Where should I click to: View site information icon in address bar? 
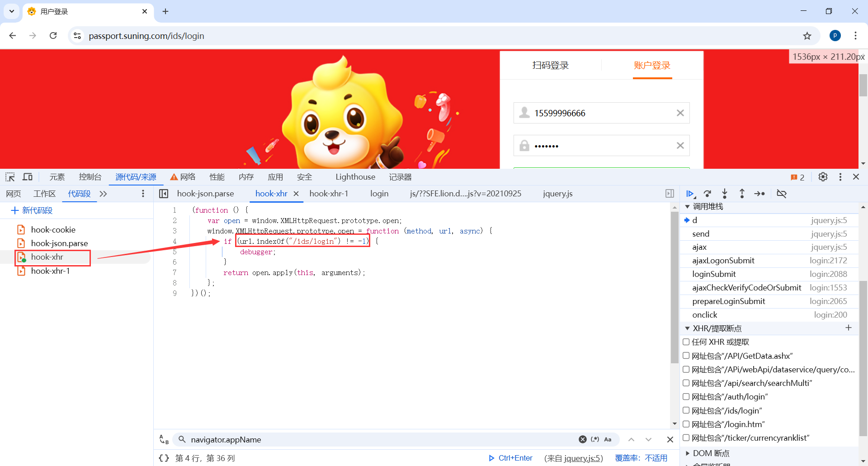pos(77,36)
